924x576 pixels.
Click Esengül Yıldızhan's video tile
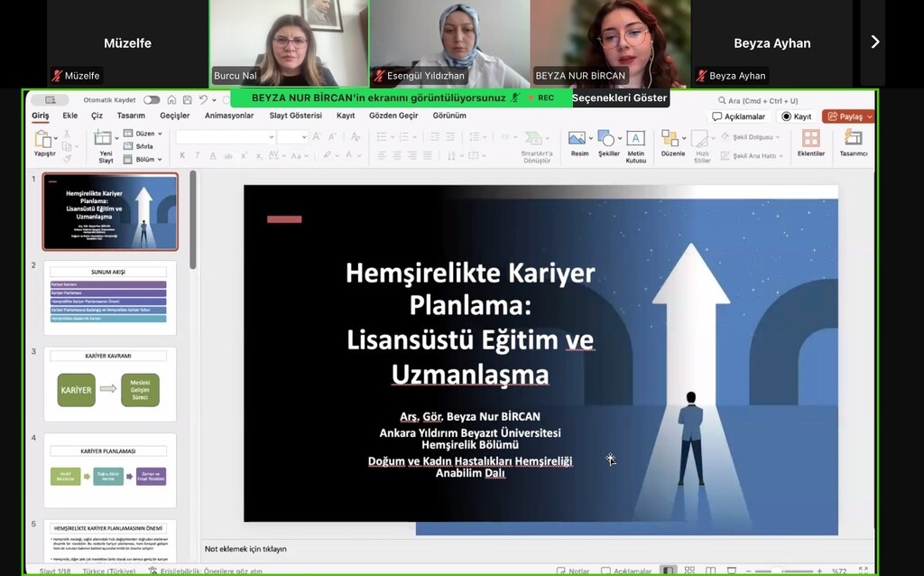click(x=449, y=43)
